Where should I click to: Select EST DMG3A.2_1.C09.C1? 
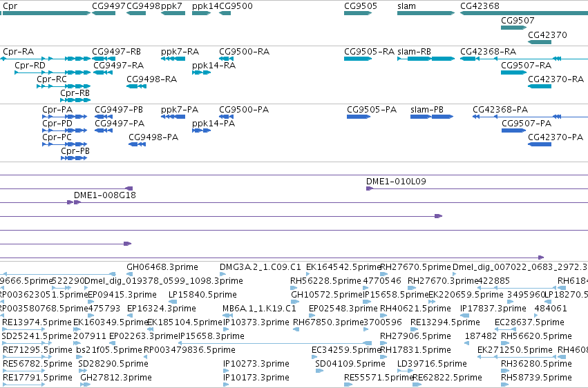(x=222, y=274)
